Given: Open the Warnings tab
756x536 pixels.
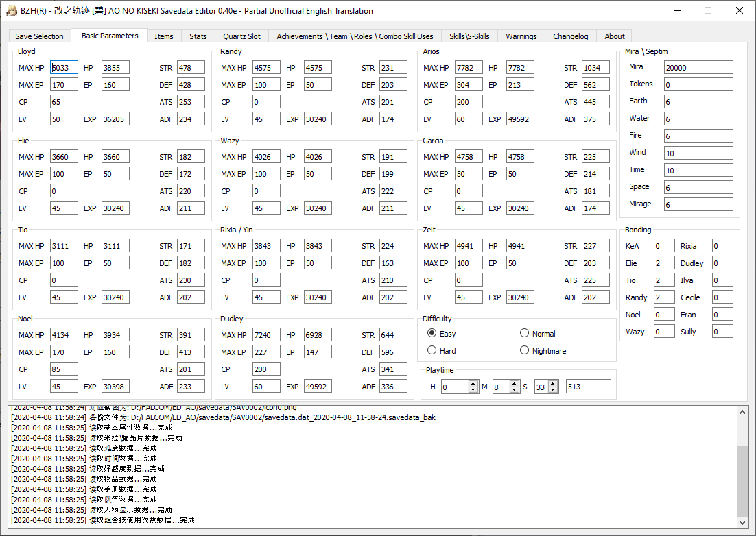Looking at the screenshot, I should (x=521, y=36).
